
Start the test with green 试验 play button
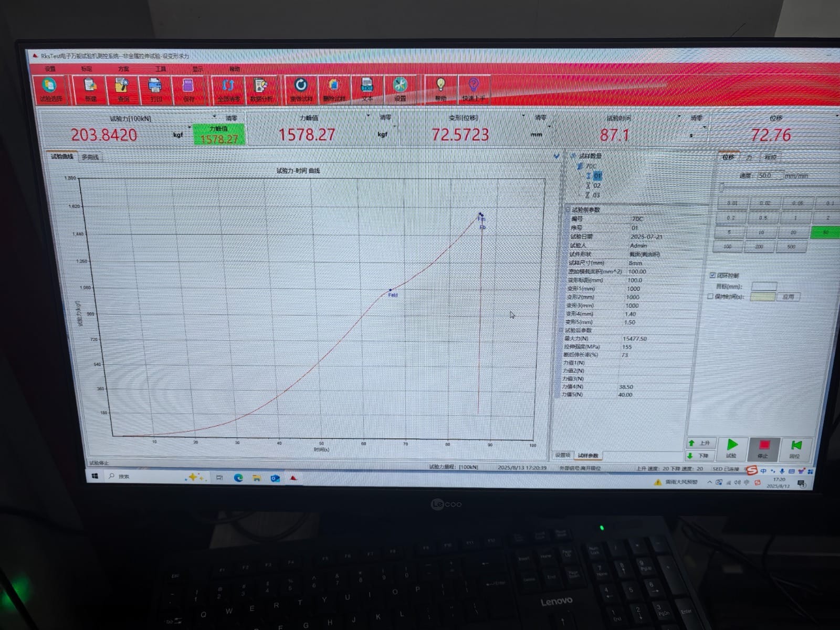[732, 449]
